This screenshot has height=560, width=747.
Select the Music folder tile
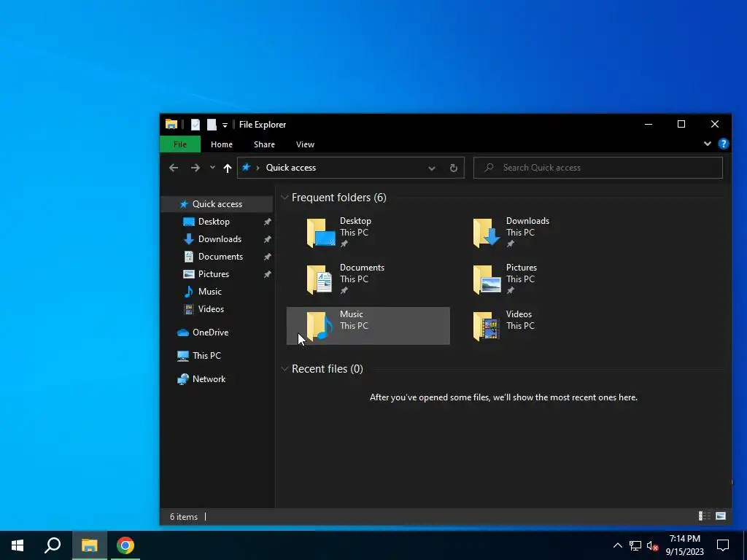tap(368, 326)
